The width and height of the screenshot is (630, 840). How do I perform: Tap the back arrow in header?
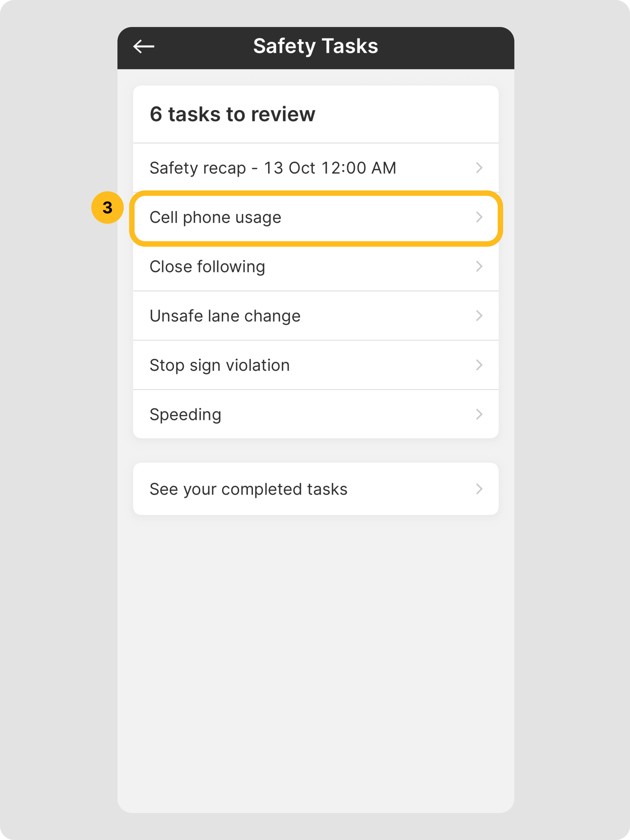(x=144, y=47)
